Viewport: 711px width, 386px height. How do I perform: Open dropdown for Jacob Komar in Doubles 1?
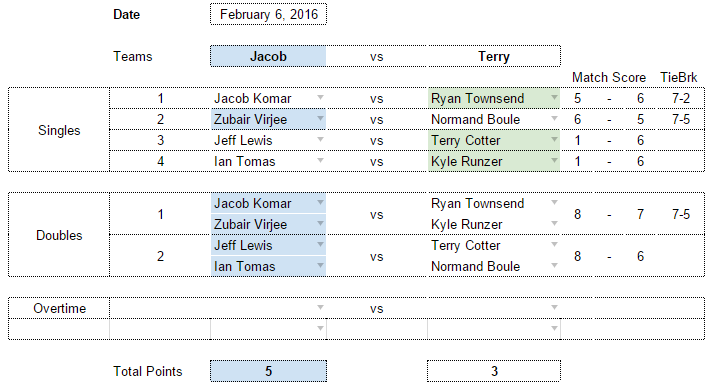320,202
